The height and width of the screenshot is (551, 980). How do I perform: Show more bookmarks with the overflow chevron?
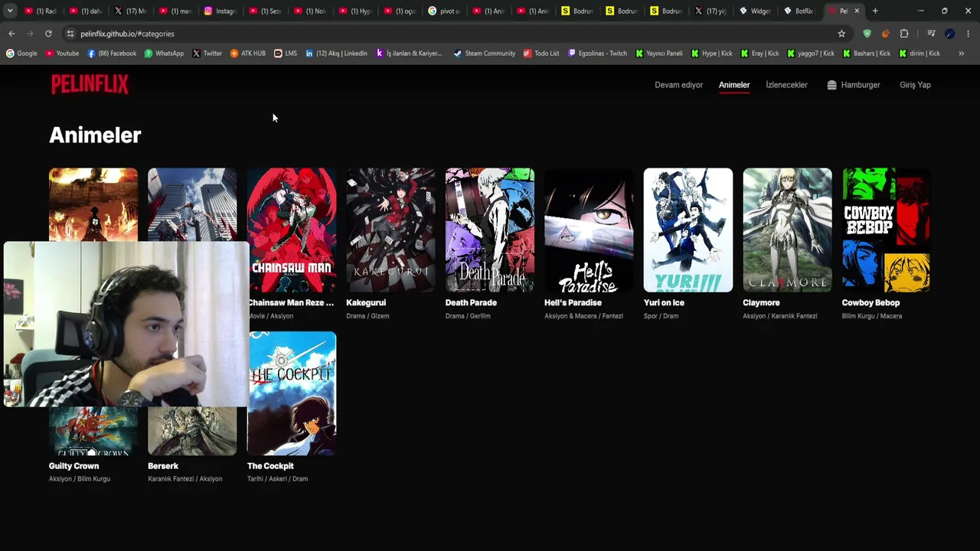[961, 54]
